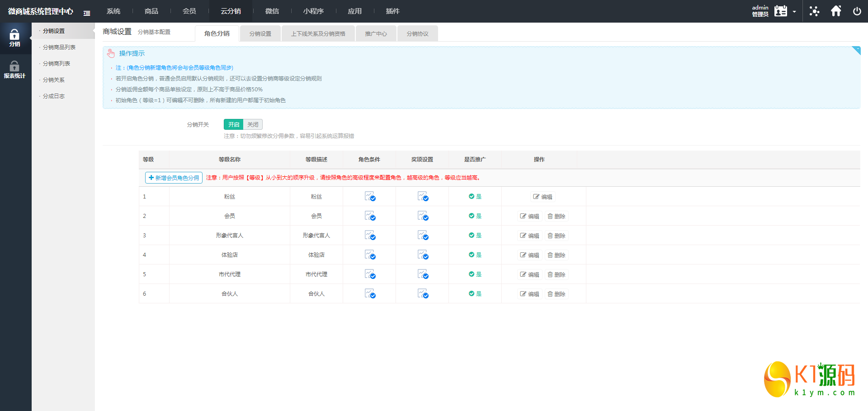Open the 推广中心 tab
This screenshot has width=868, height=411.
click(x=376, y=34)
